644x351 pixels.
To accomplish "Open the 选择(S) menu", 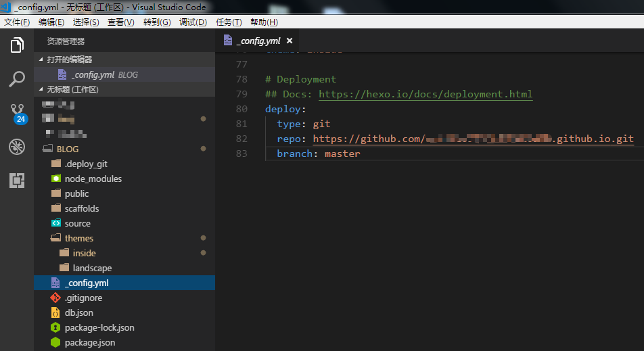I will pyautogui.click(x=86, y=22).
